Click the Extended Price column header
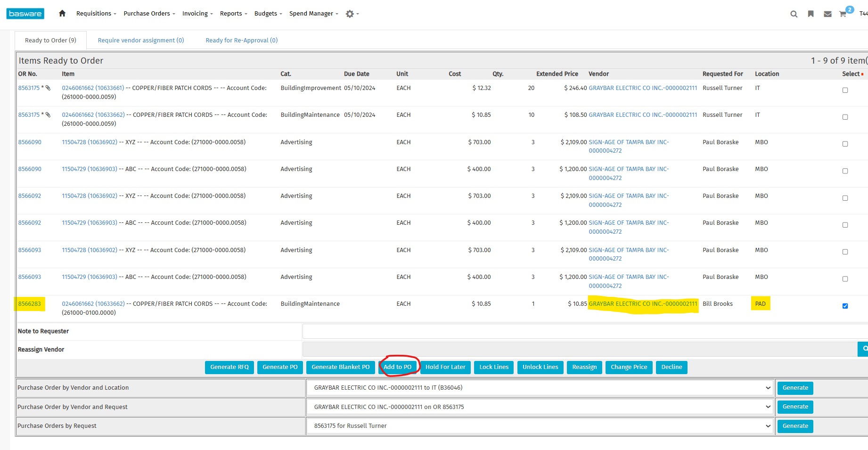Screen dimensions: 868x450 tap(557, 74)
